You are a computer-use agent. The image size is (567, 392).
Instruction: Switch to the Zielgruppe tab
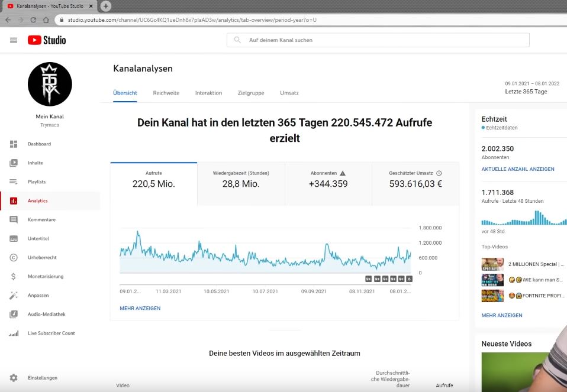[250, 93]
